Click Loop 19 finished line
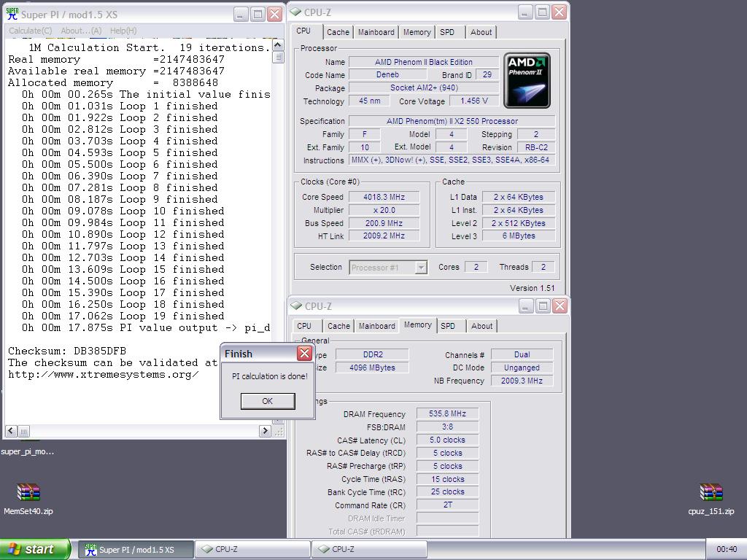The image size is (747, 560). coord(123,316)
